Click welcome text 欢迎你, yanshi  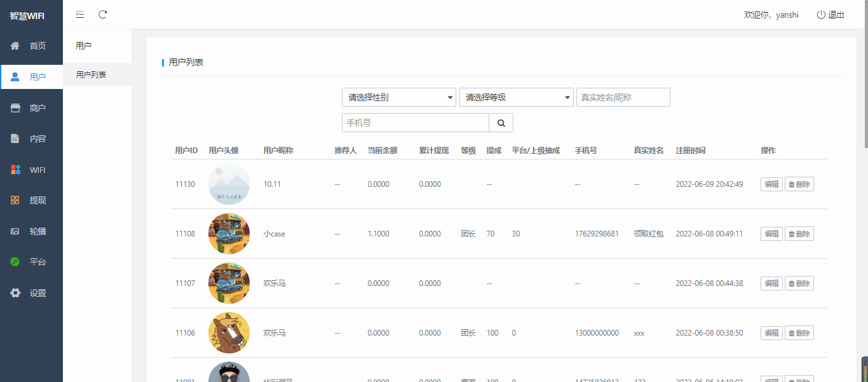(771, 15)
